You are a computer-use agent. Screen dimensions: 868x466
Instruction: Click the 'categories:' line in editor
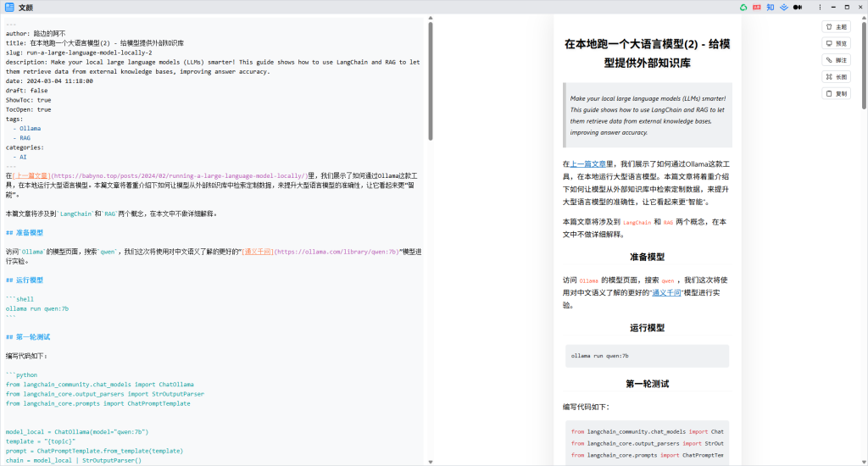25,147
